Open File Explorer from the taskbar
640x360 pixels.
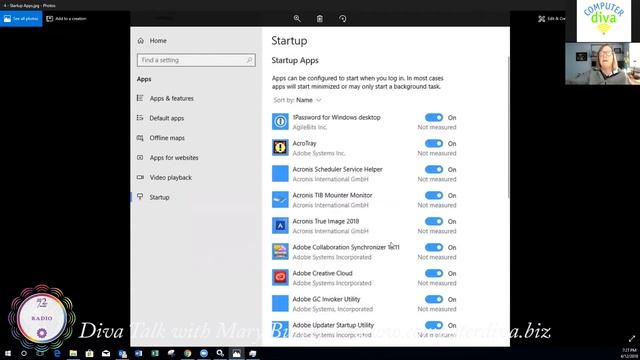click(73, 353)
